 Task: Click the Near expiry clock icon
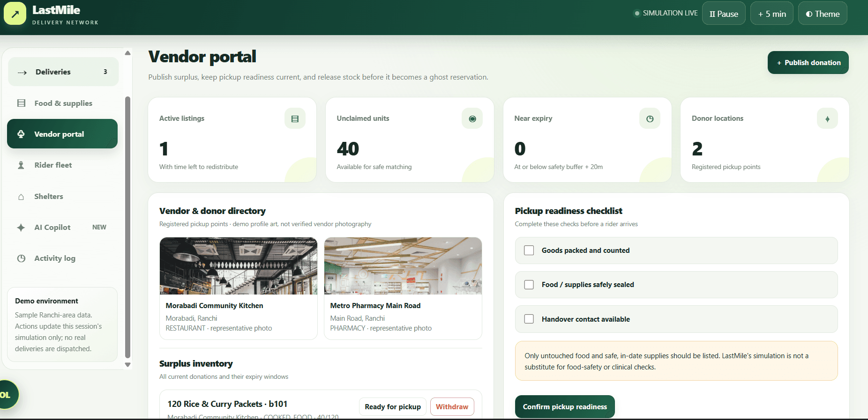pyautogui.click(x=650, y=118)
